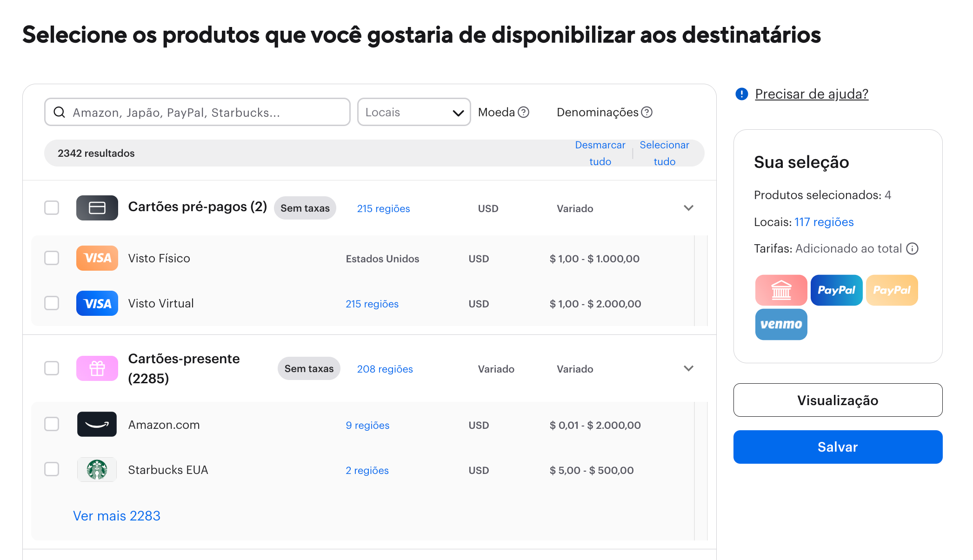The image size is (973, 560).
Task: Click the Tarifas info icon
Action: pos(913,248)
